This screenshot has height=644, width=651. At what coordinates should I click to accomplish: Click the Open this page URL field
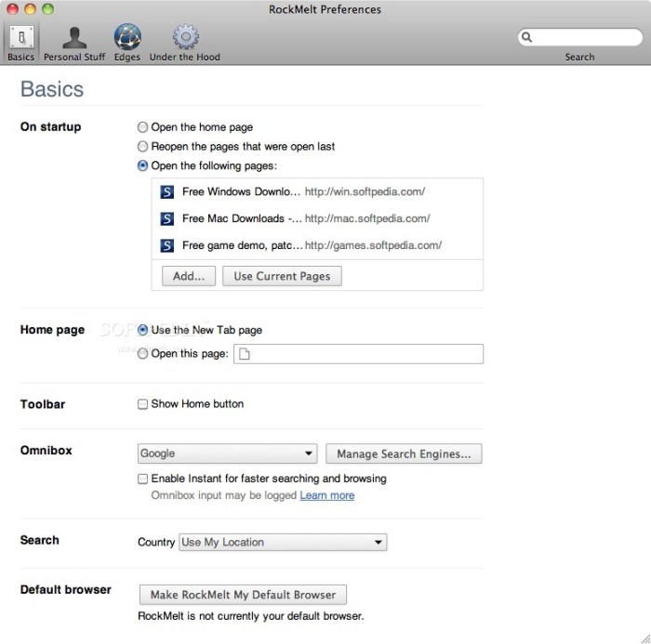coord(358,353)
